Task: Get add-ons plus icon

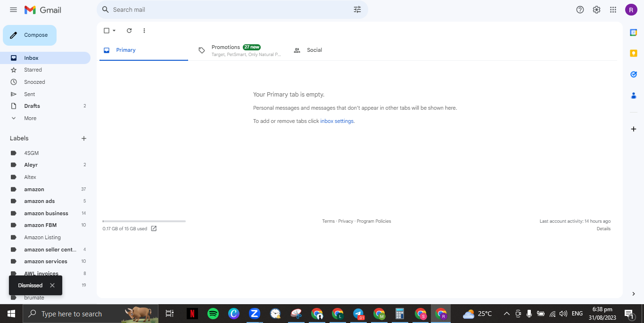Action: click(x=634, y=129)
